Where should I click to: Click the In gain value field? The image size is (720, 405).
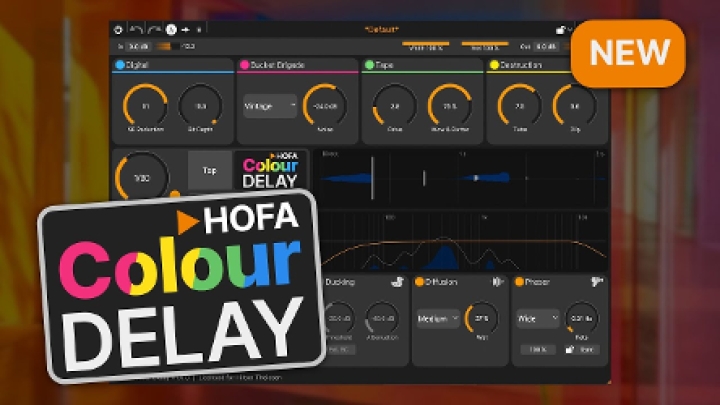pyautogui.click(x=138, y=46)
